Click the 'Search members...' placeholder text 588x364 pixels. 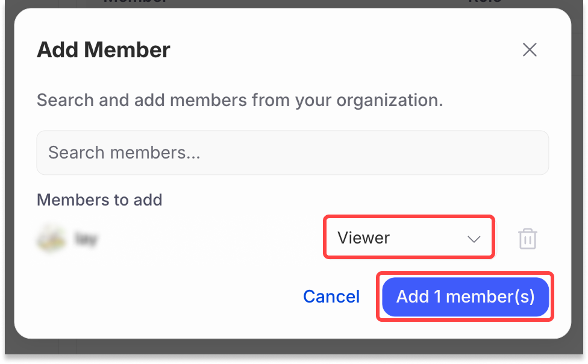[124, 152]
